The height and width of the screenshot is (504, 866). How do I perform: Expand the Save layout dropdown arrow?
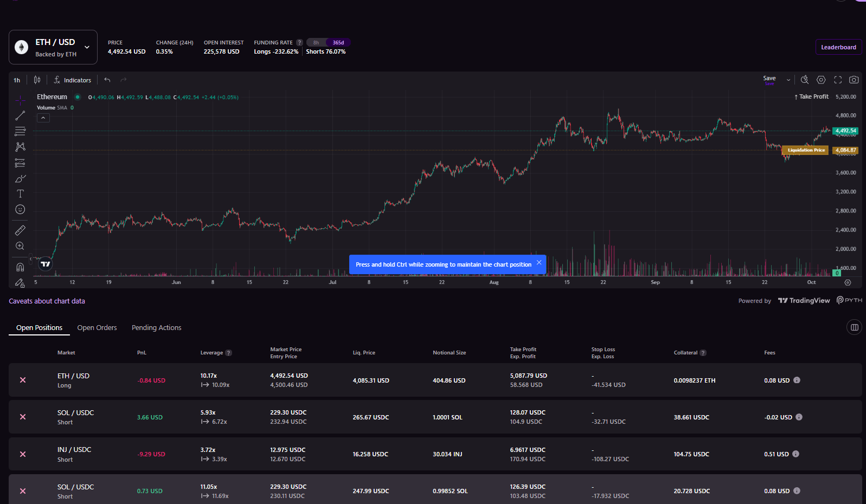(788, 80)
